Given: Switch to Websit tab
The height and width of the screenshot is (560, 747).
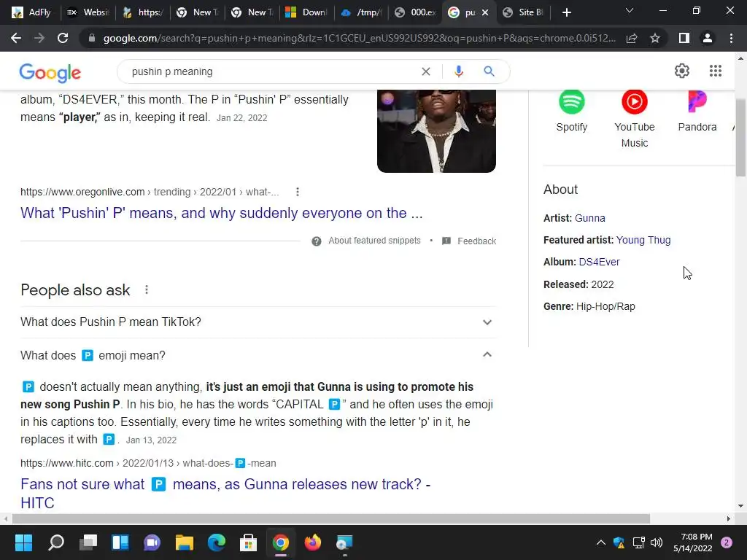Looking at the screenshot, I should [x=88, y=12].
